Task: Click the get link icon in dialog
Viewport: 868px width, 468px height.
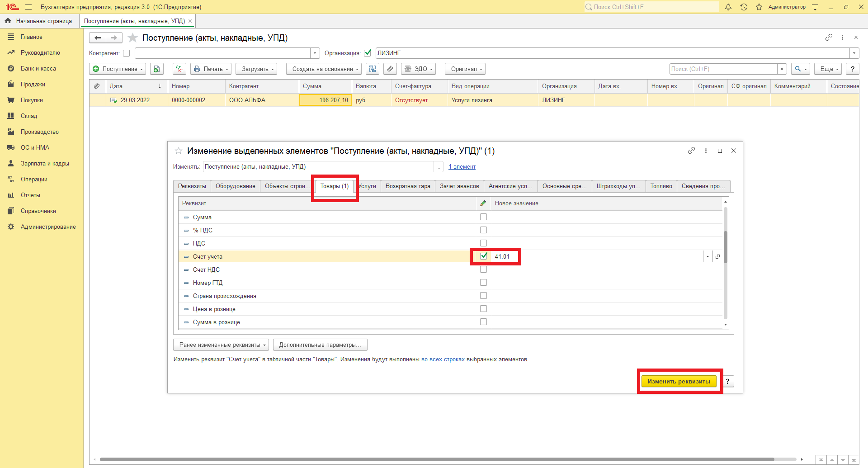Action: tap(691, 151)
